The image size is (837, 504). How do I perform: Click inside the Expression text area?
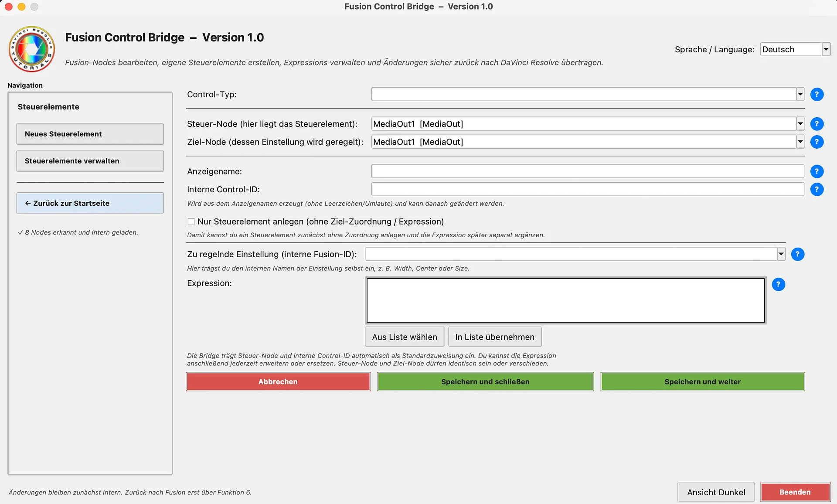pyautogui.click(x=565, y=300)
